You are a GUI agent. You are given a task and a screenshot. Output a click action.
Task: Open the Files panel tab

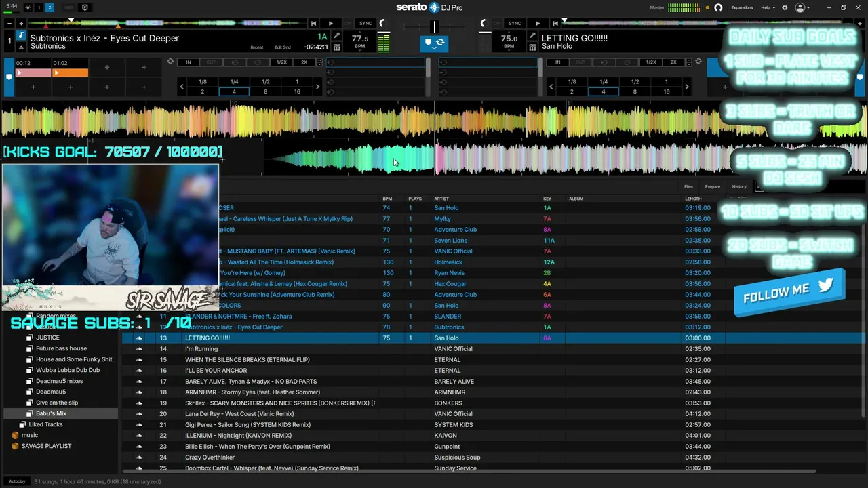coord(688,186)
